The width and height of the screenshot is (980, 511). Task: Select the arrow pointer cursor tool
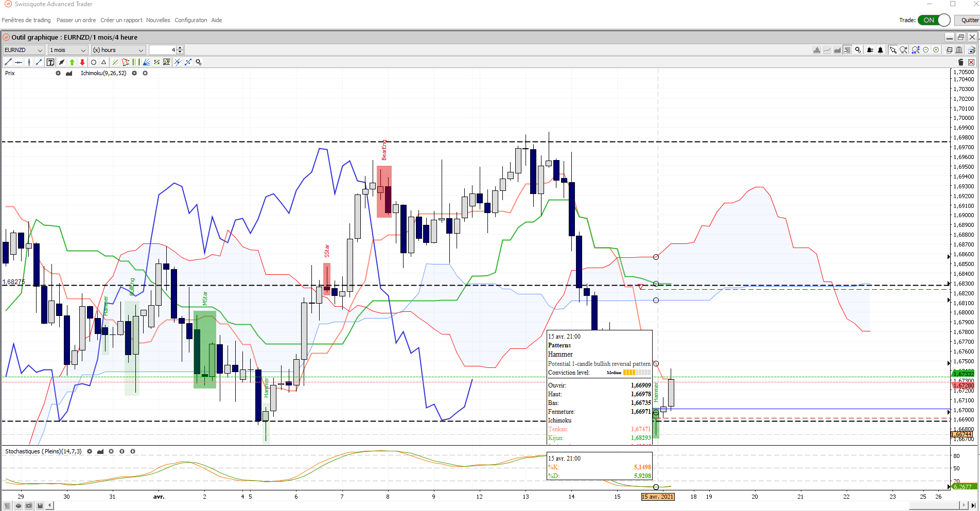click(x=893, y=50)
